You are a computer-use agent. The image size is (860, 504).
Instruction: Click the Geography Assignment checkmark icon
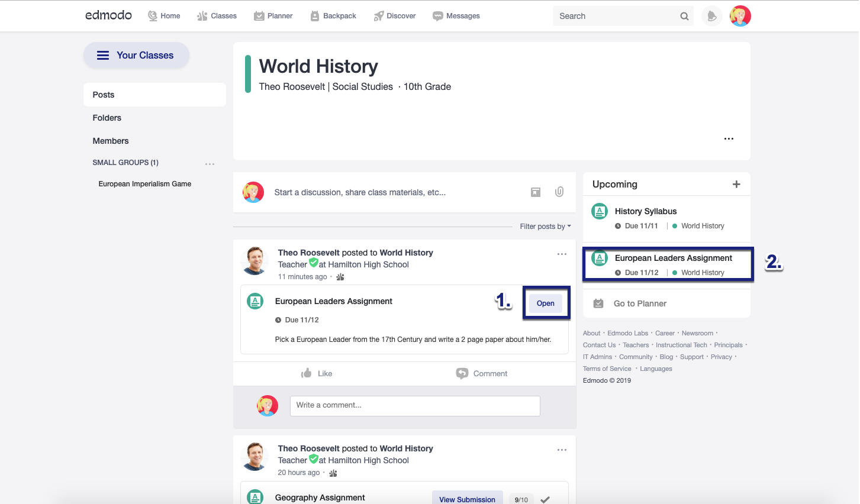545,500
